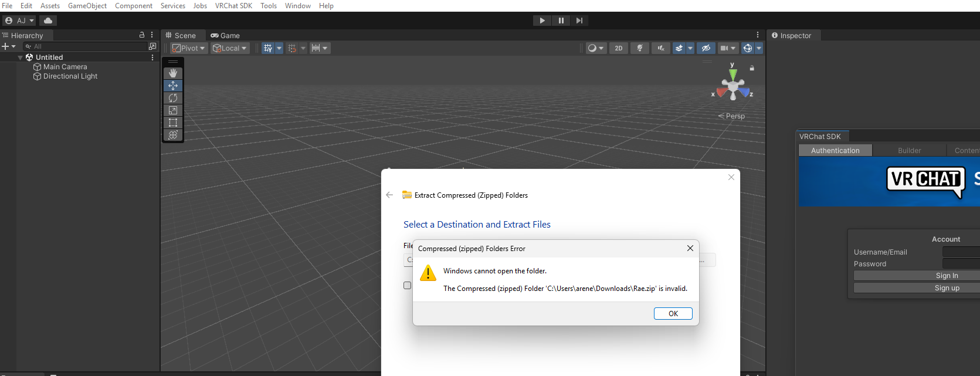Click the Directional Light cube icon
This screenshot has height=376, width=980.
click(38, 76)
